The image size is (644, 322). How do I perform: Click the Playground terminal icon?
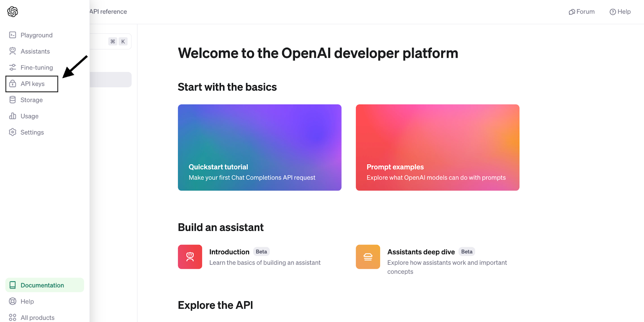[12, 35]
